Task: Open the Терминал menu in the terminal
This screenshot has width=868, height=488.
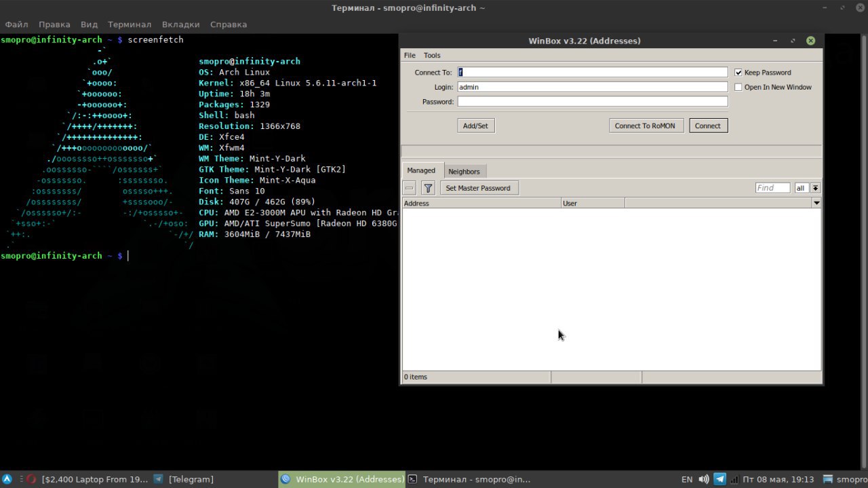Action: [x=130, y=24]
